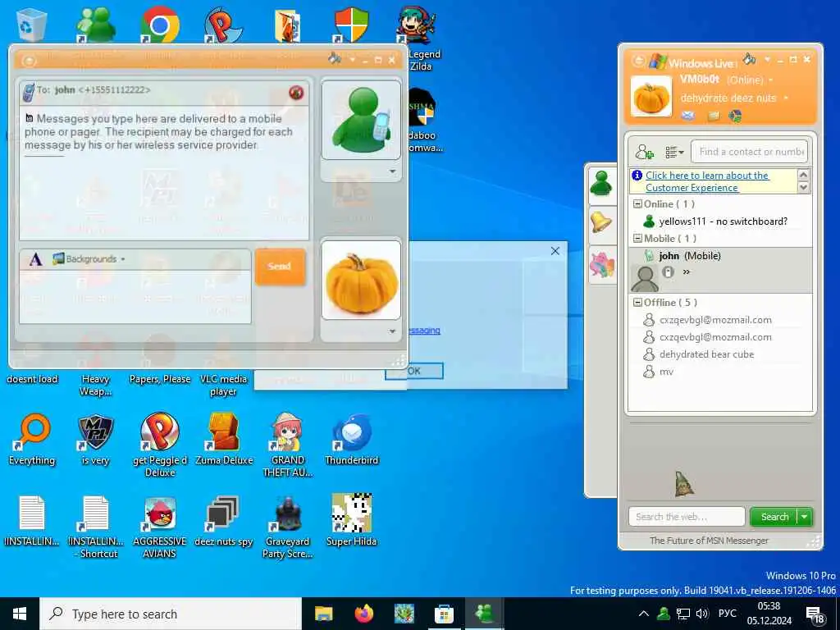Screen dimensions: 840x630
Task: Click the mobile phone icon under john
Action: [668, 272]
